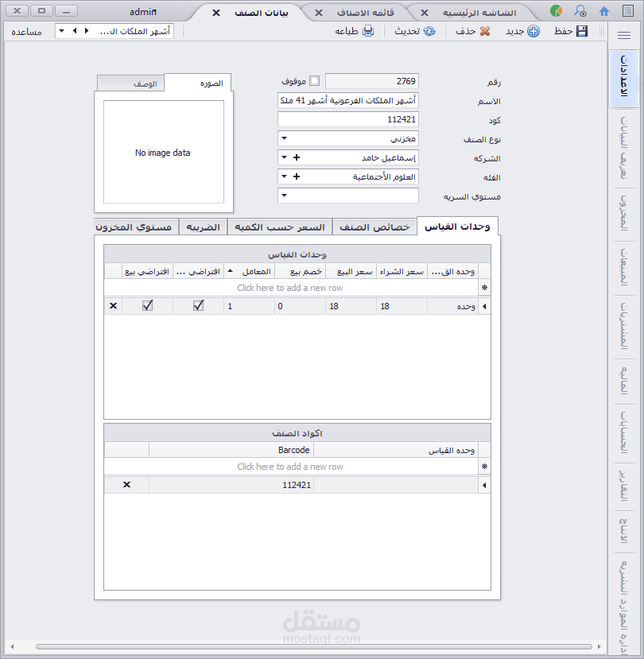The width and height of the screenshot is (644, 659).
Task: Uncheck افتراضي ... checkbox next to factor 1
Action: click(x=199, y=305)
